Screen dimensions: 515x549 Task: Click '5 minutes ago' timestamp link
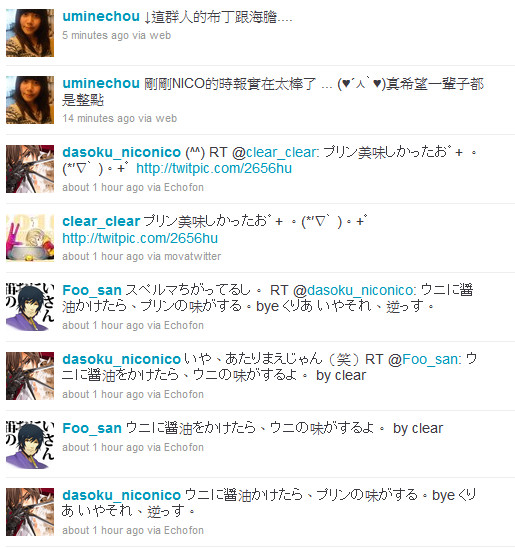(96, 35)
